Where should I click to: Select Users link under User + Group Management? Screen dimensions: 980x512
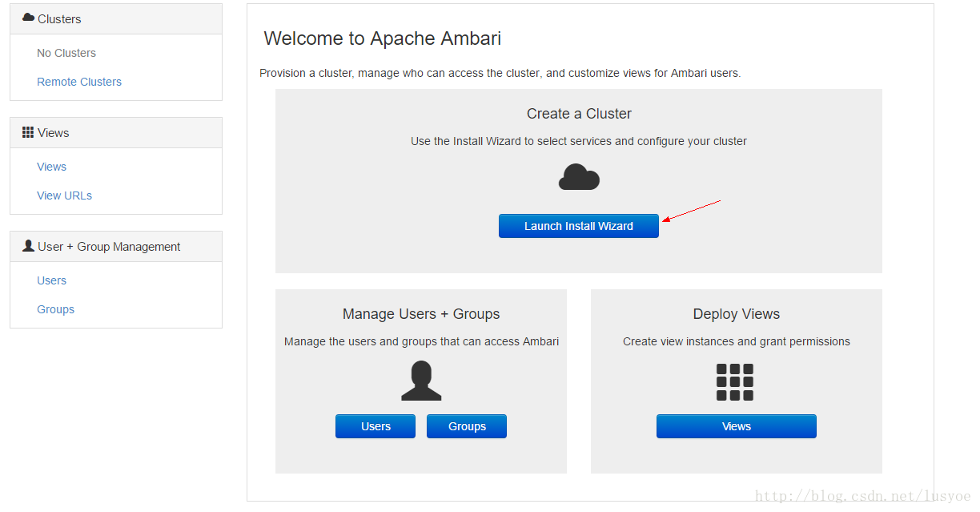click(x=51, y=280)
